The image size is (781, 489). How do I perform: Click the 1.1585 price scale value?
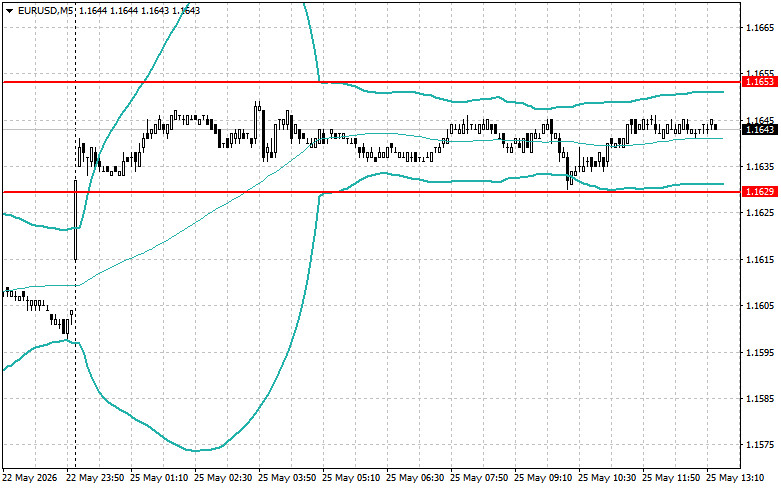pos(760,399)
